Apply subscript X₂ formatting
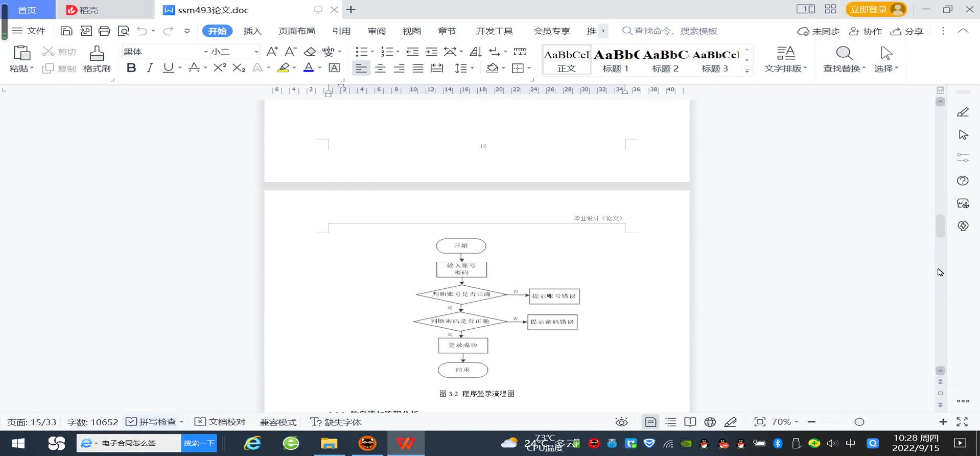This screenshot has width=980, height=456. point(239,68)
